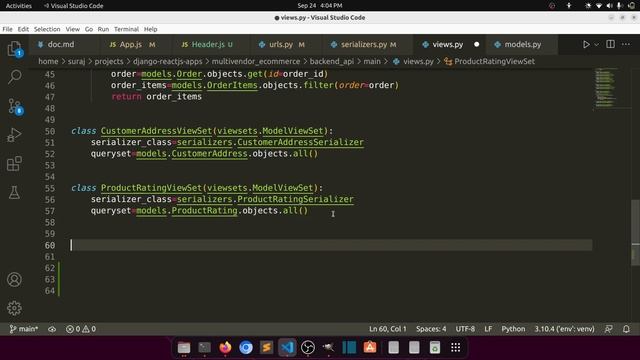Viewport: 640px width, 360px height.
Task: Open Run and Debug view
Action: click(14, 135)
